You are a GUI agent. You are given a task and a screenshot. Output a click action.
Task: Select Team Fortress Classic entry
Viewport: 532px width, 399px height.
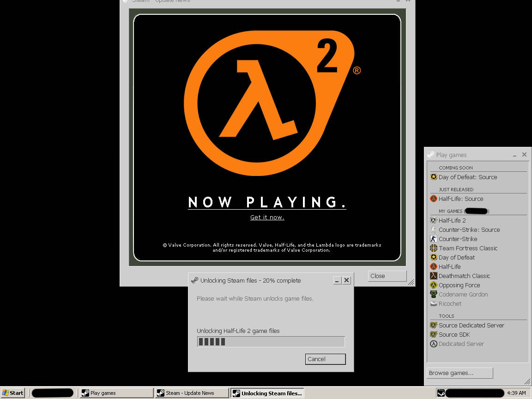pyautogui.click(x=468, y=248)
